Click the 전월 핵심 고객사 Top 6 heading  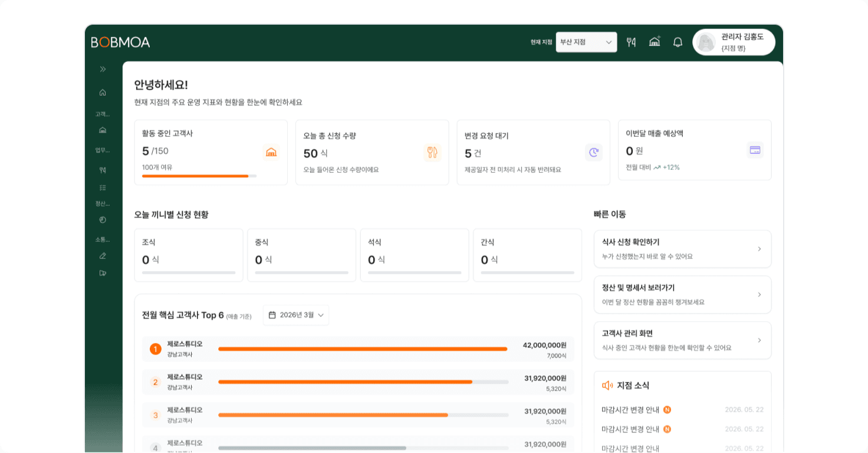coord(183,315)
